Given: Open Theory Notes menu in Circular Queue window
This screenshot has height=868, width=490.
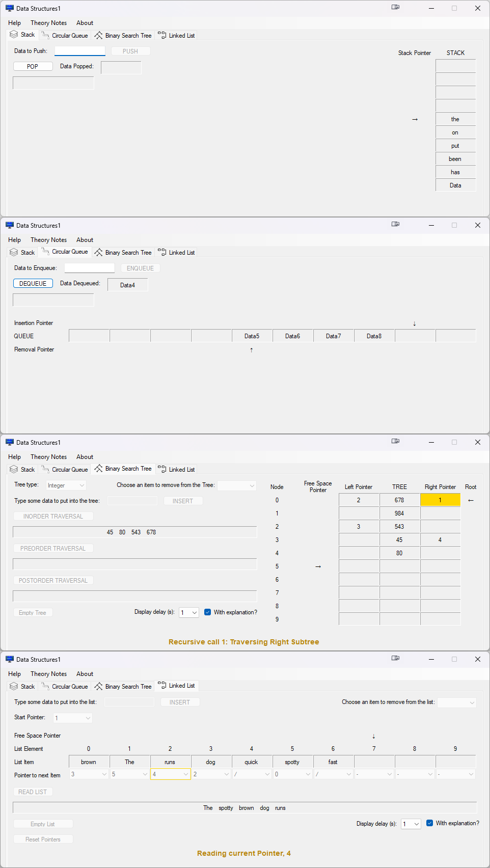Looking at the screenshot, I should 48,240.
